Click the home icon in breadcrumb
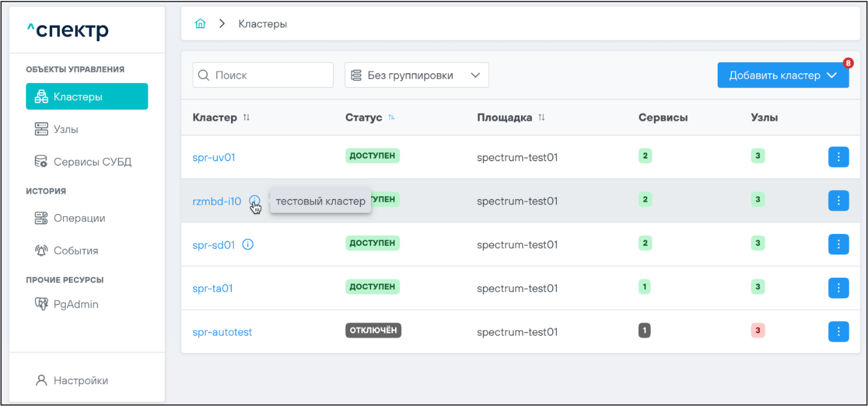Viewport: 868px width, 406px height. coord(200,24)
